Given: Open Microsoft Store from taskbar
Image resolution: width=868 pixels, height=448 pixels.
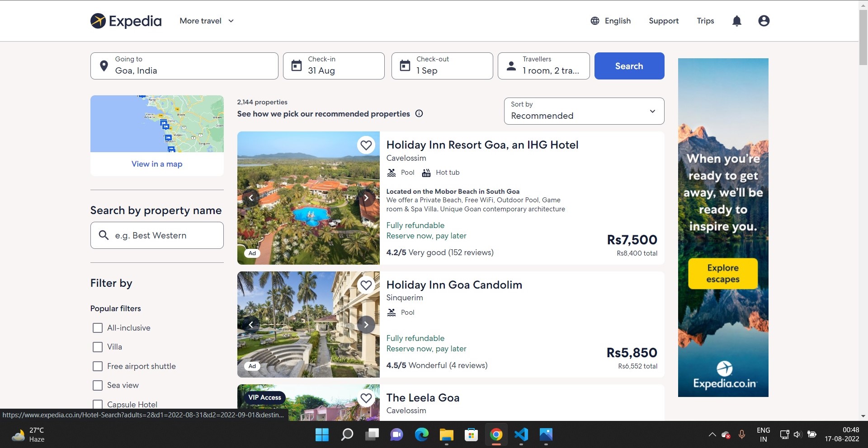Looking at the screenshot, I should 471,434.
